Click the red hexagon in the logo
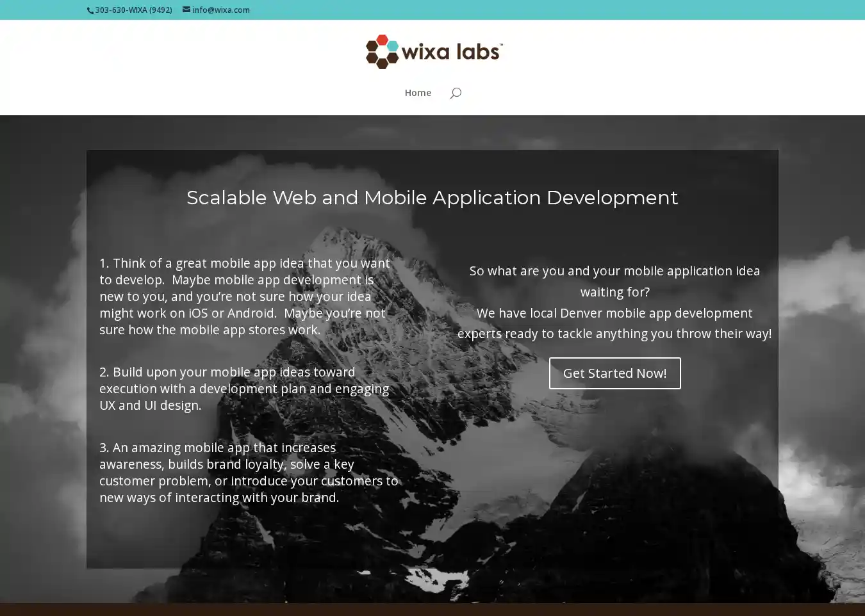Image resolution: width=865 pixels, height=616 pixels. [x=382, y=40]
